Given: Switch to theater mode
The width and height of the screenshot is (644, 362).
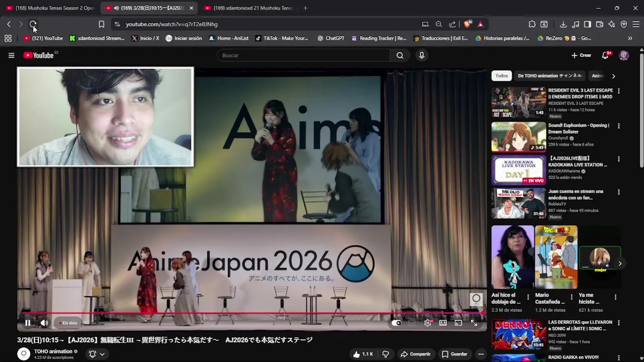Looking at the screenshot, I should click(443, 323).
